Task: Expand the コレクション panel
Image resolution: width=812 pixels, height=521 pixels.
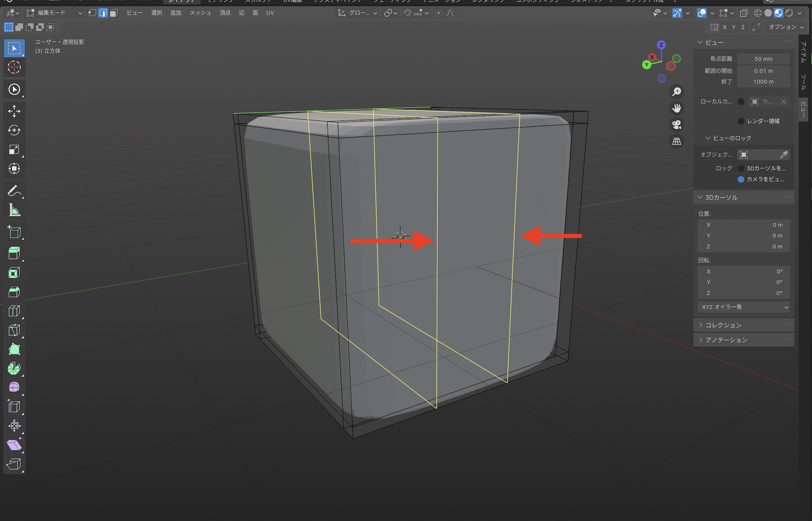Action: point(723,325)
